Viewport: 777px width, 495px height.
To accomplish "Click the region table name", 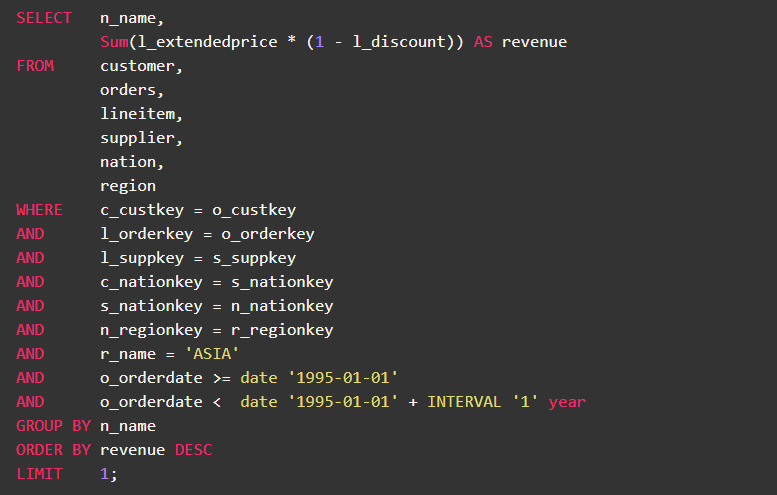I will pos(128,186).
